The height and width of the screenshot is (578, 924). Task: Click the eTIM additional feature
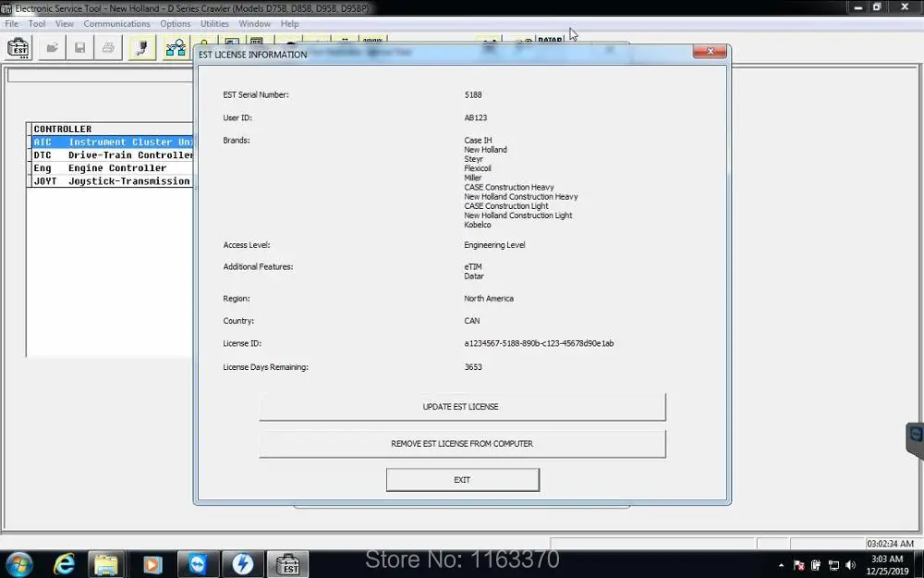(472, 266)
